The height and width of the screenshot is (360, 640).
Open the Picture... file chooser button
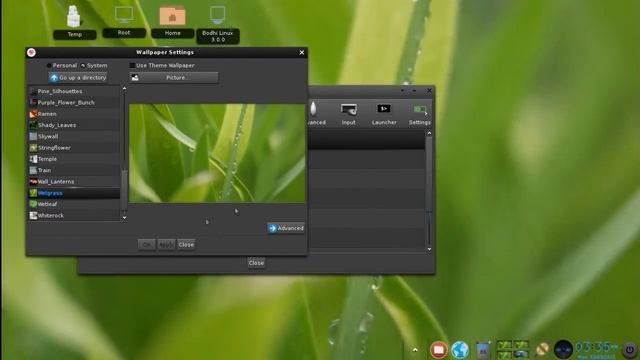click(174, 78)
